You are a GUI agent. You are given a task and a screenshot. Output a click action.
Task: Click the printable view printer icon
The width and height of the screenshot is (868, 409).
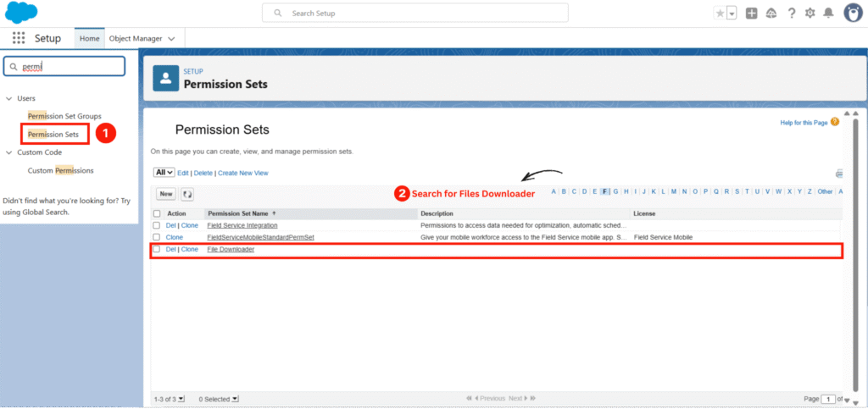(x=839, y=174)
